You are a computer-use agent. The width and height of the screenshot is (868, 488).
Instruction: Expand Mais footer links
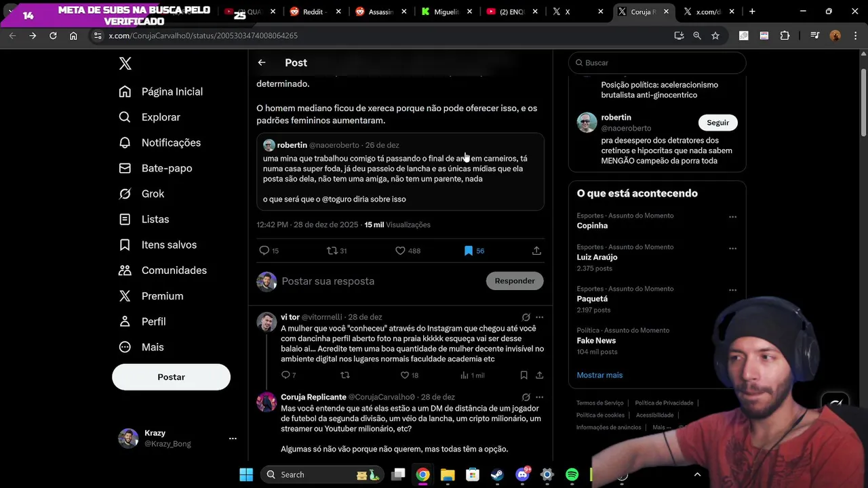pos(661,428)
